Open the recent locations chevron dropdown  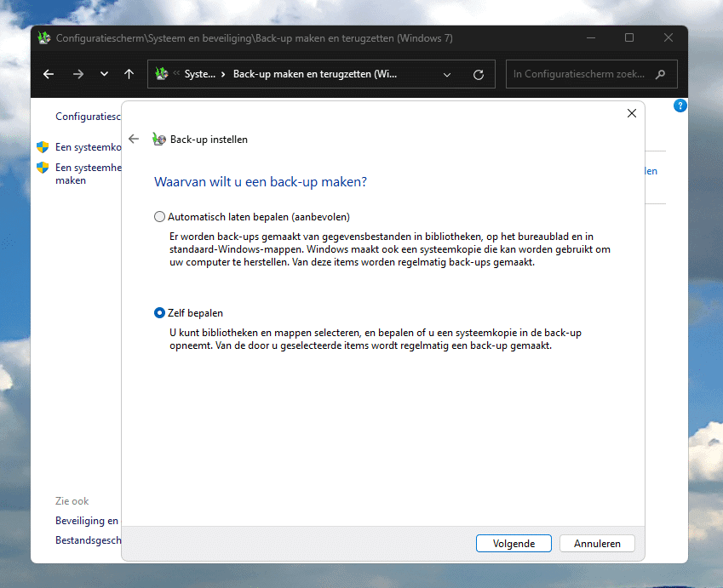tap(104, 75)
